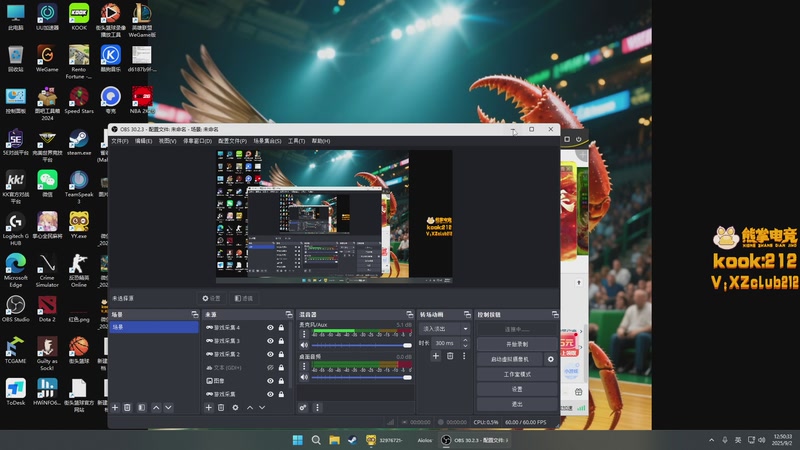Open the 淡入淡出 transition dropdown
This screenshot has width=800, height=450.
[x=444, y=329]
